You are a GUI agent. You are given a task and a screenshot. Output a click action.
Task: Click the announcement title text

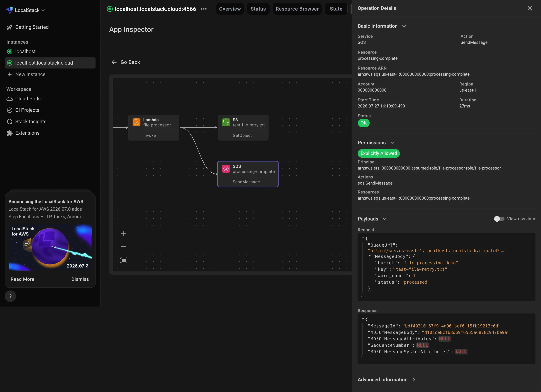[x=47, y=202]
